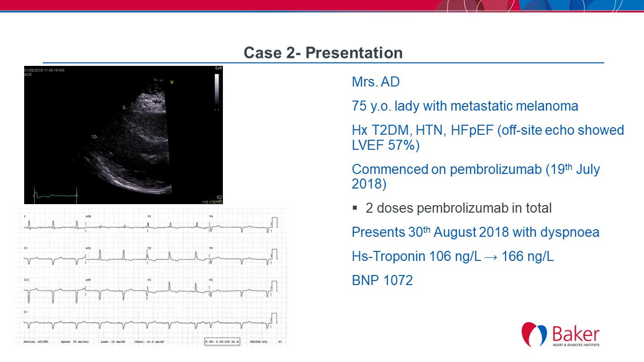Select the Case 2- Presentation title
Screen dimensions: 644x362
click(x=323, y=53)
